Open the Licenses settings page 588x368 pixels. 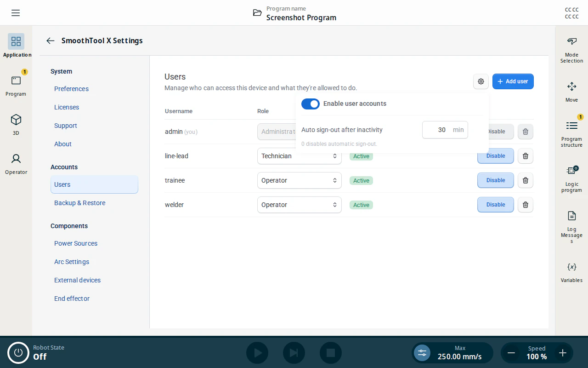point(94,107)
